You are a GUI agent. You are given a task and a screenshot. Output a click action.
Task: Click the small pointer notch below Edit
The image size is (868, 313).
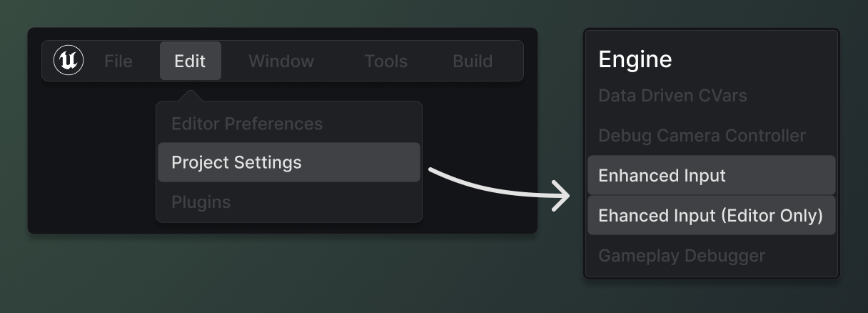[x=190, y=96]
